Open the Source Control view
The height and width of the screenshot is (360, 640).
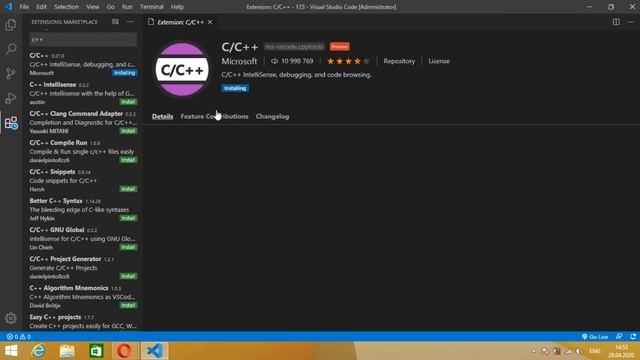pos(11,73)
